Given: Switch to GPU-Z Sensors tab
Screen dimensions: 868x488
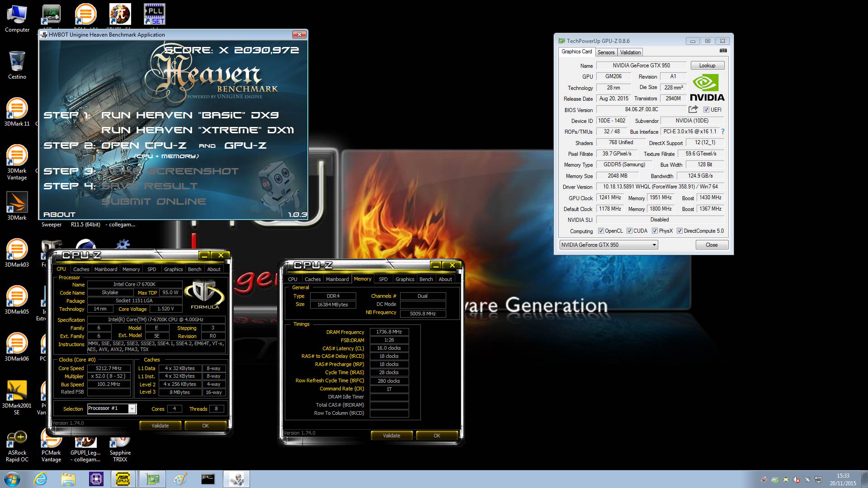Looking at the screenshot, I should point(606,52).
